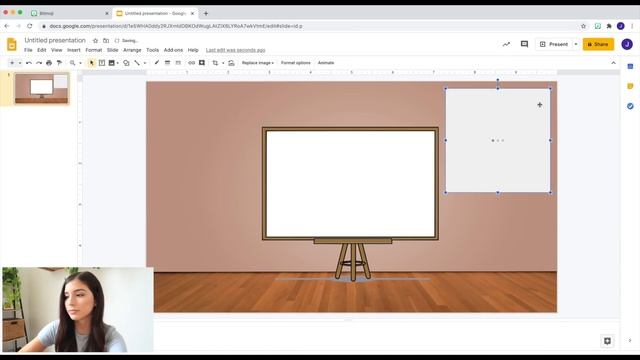Open the Tools menu

pyautogui.click(x=152, y=50)
